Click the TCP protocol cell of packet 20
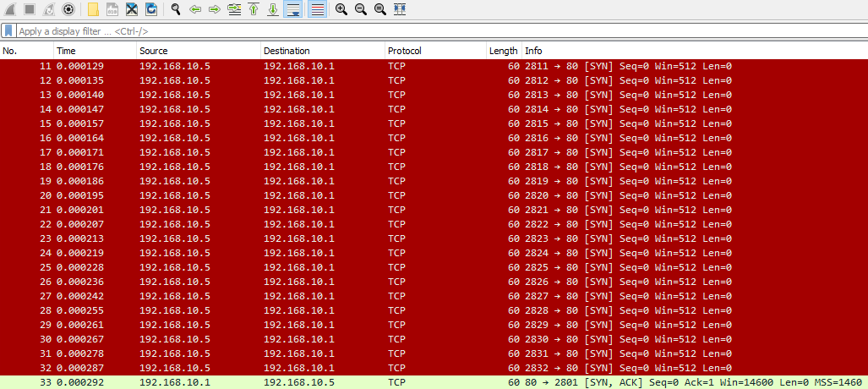 pyautogui.click(x=397, y=195)
